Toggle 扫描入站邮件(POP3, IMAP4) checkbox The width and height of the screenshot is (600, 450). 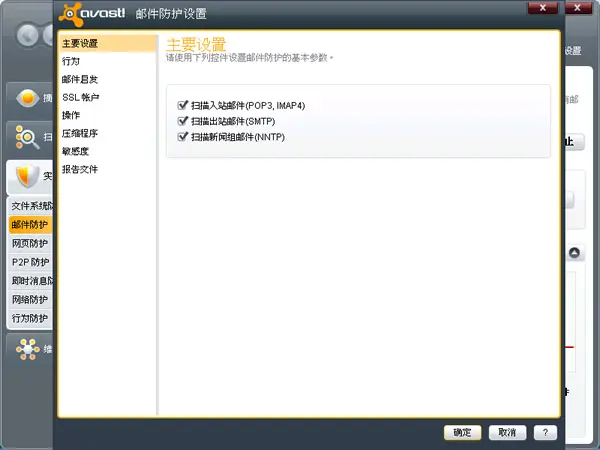(x=183, y=105)
